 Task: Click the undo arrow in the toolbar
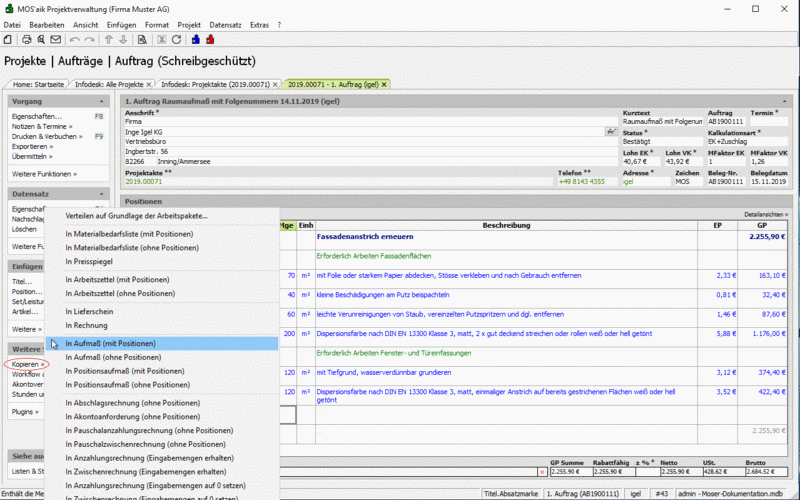pyautogui.click(x=75, y=39)
